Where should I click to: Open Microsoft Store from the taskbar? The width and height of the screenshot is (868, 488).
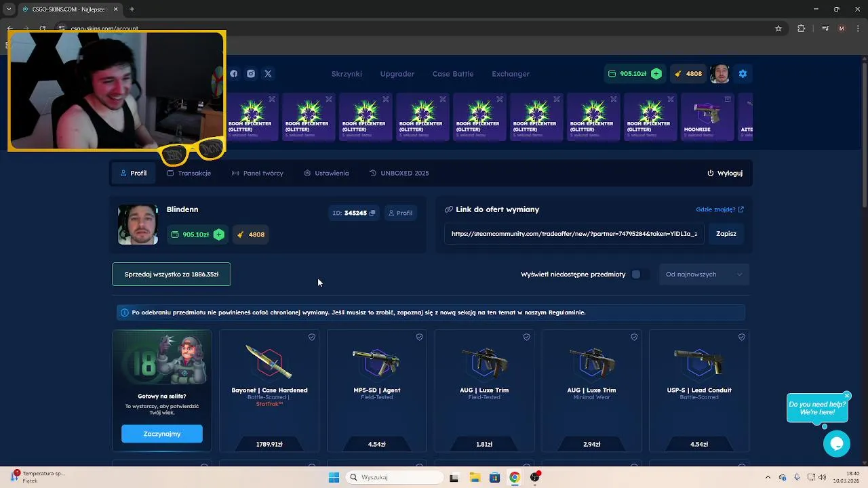pos(494,477)
